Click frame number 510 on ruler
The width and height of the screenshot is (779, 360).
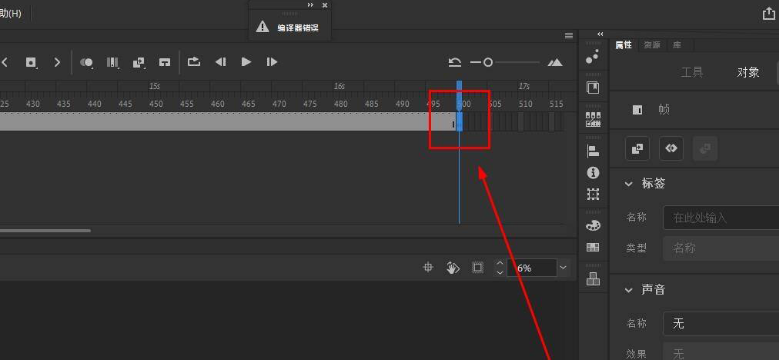[525, 104]
